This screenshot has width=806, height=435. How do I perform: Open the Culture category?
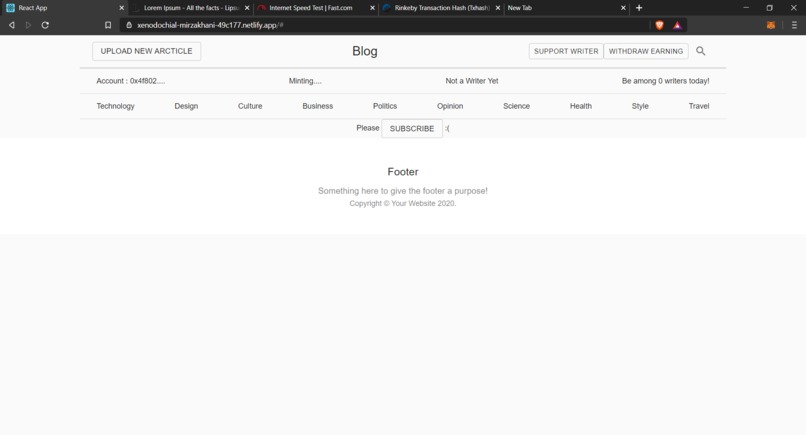click(x=250, y=106)
